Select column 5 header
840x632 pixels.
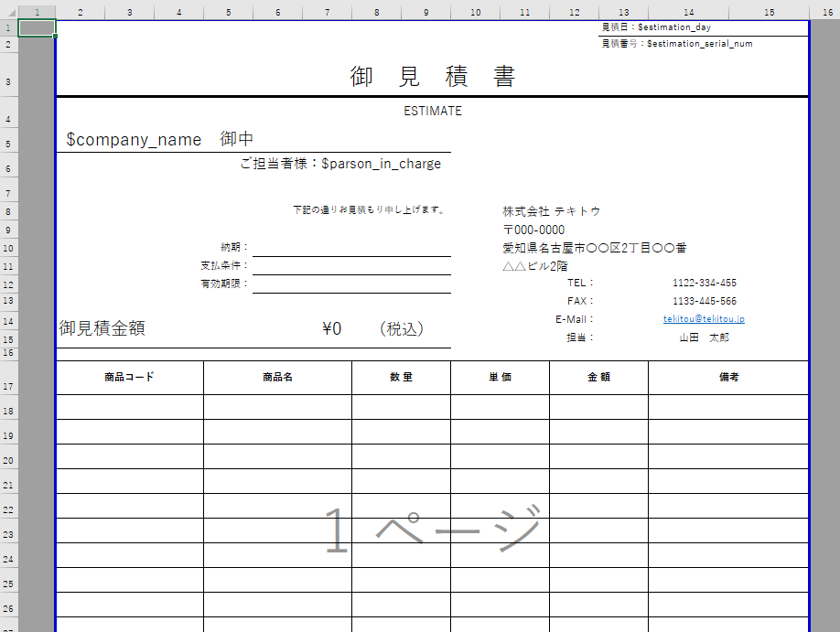point(228,11)
